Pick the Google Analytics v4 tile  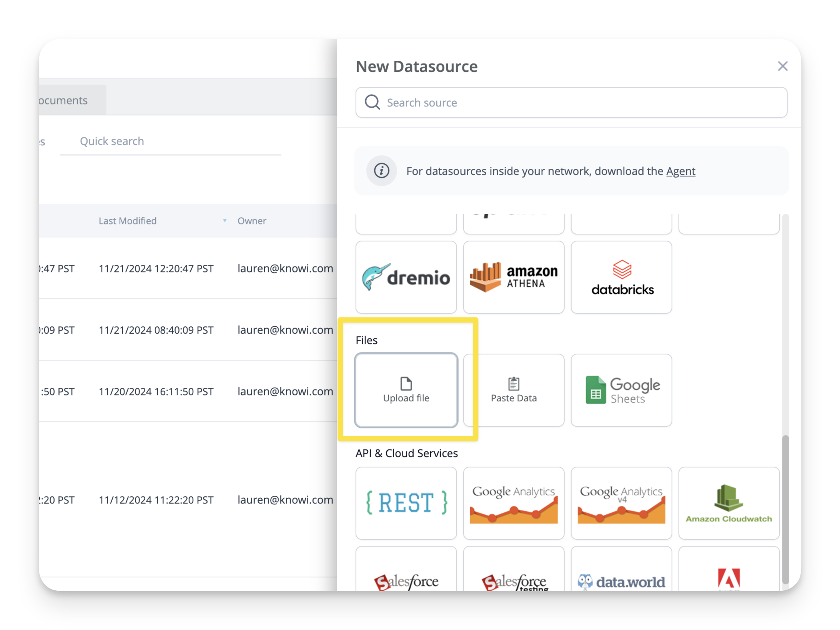[x=621, y=503]
